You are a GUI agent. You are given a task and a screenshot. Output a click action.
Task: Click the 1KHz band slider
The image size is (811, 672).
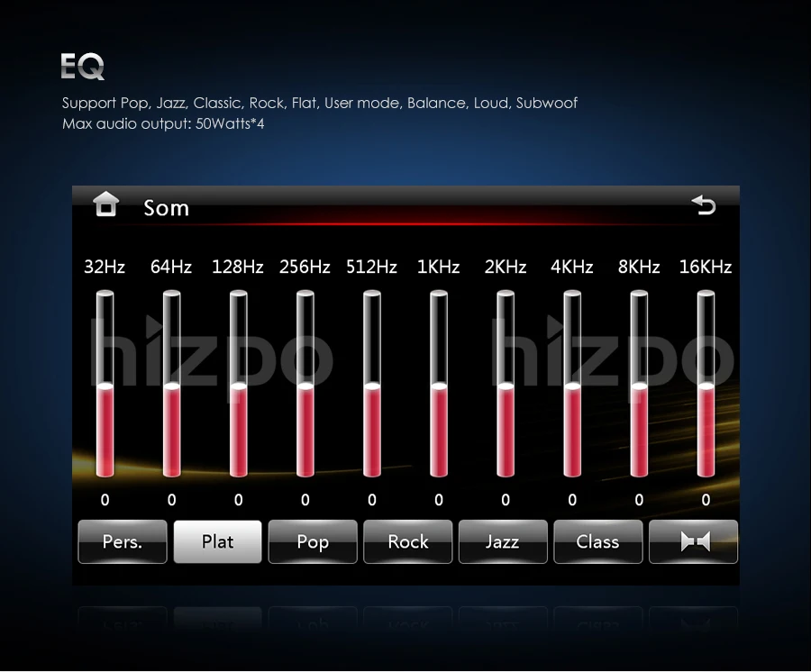[439, 384]
